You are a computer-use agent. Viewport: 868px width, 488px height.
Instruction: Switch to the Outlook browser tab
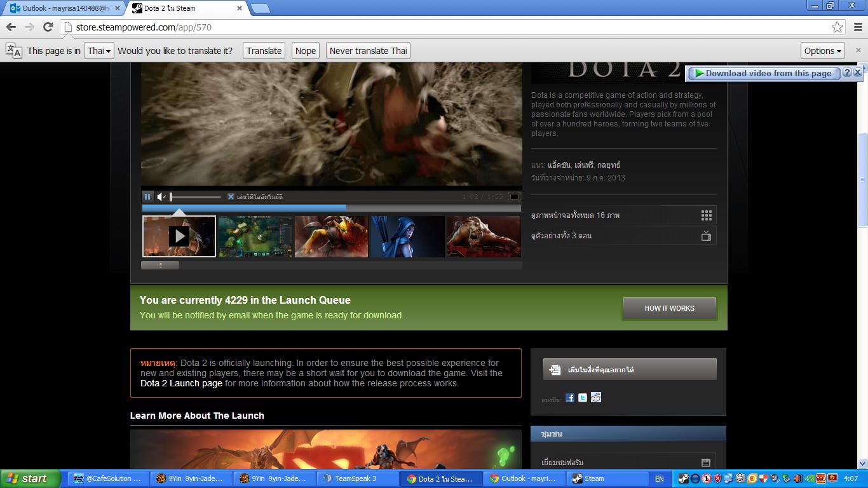point(65,8)
